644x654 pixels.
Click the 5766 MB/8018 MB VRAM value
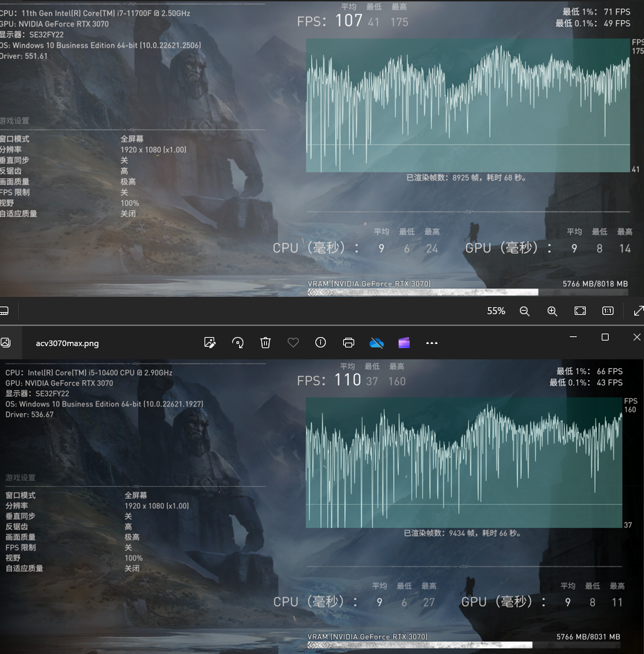click(x=595, y=284)
